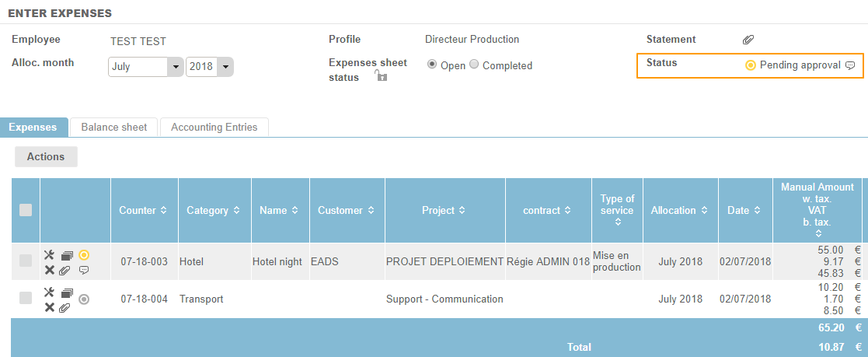Delete the Hotel expense row

(49, 270)
